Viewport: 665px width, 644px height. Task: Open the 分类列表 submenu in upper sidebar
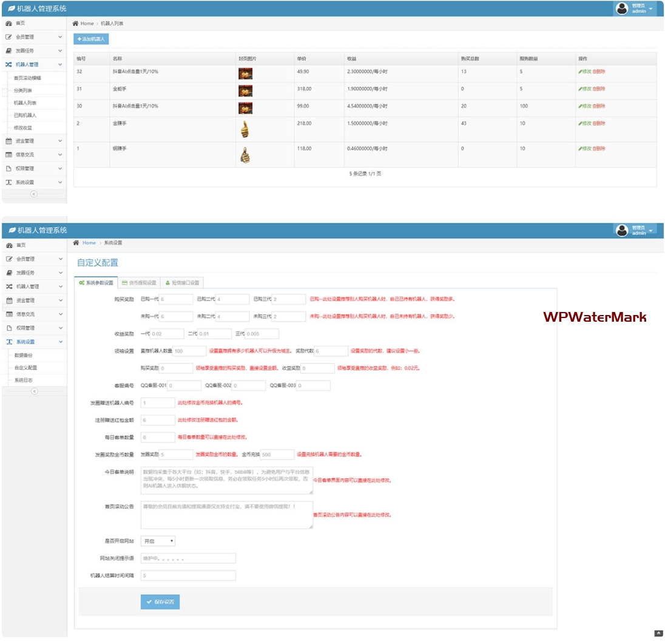click(23, 90)
